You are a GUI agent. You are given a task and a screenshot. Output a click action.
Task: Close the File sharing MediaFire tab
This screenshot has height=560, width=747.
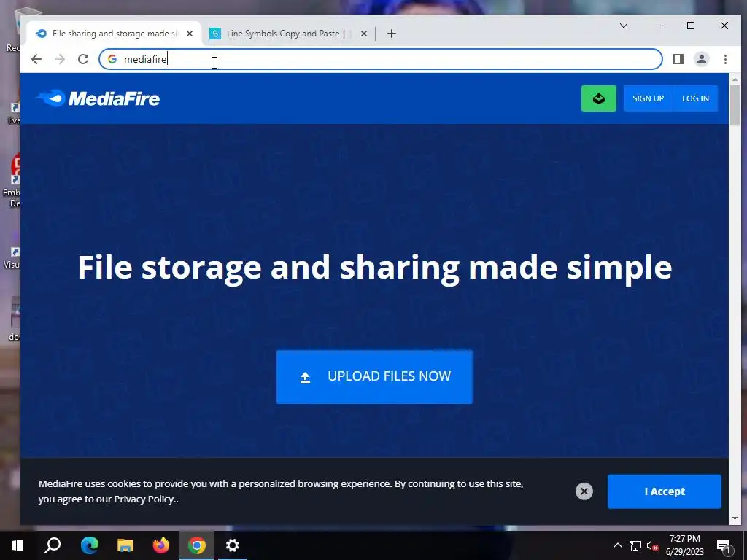click(x=190, y=34)
